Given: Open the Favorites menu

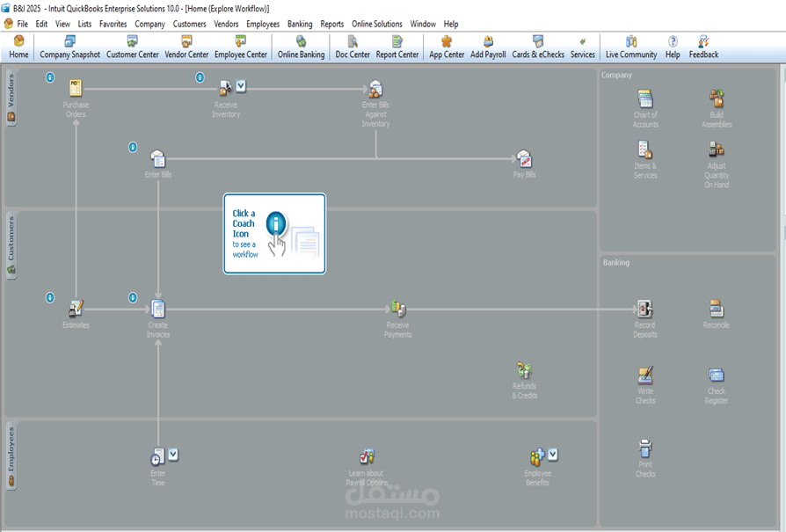Looking at the screenshot, I should click(113, 24).
